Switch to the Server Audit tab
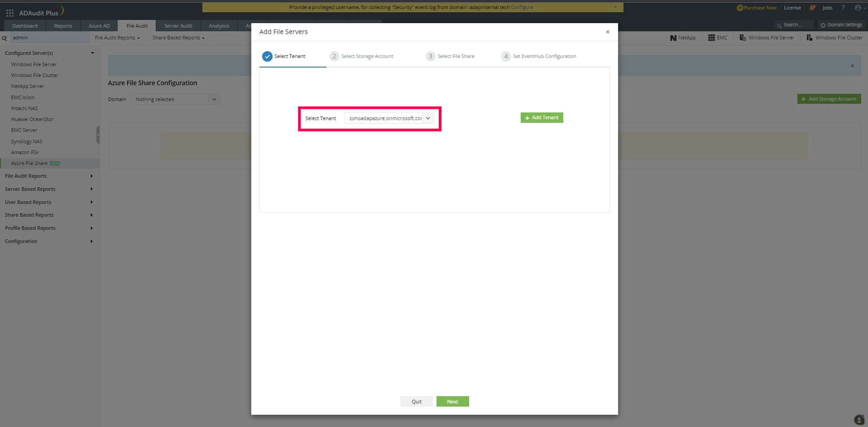Viewport: 868px width, 427px height. click(178, 26)
